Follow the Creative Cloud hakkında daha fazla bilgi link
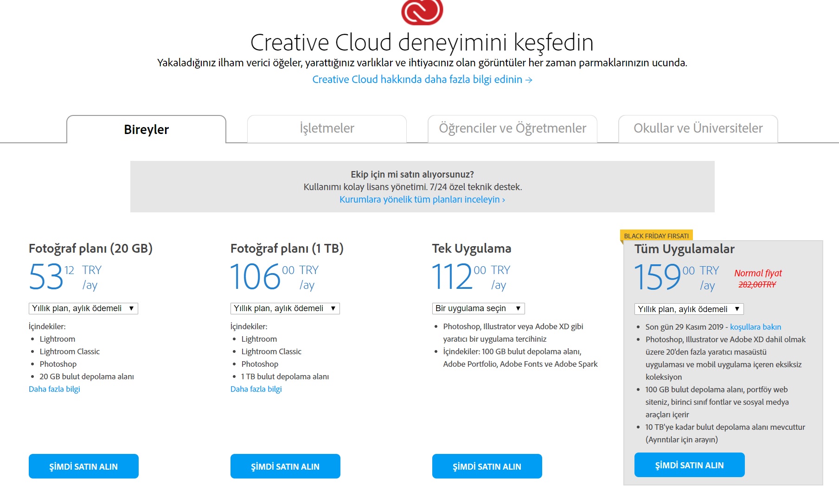839x504 pixels. pos(422,79)
